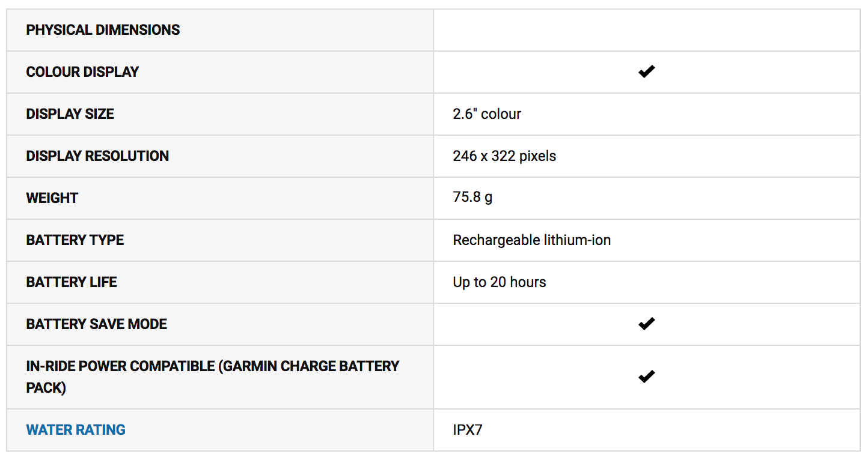Open the Water Rating link

(x=76, y=430)
